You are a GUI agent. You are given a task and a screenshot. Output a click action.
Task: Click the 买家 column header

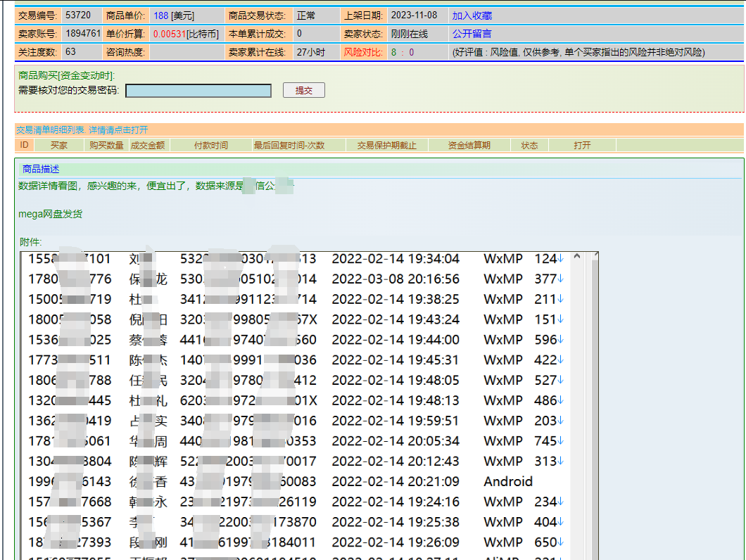59,145
